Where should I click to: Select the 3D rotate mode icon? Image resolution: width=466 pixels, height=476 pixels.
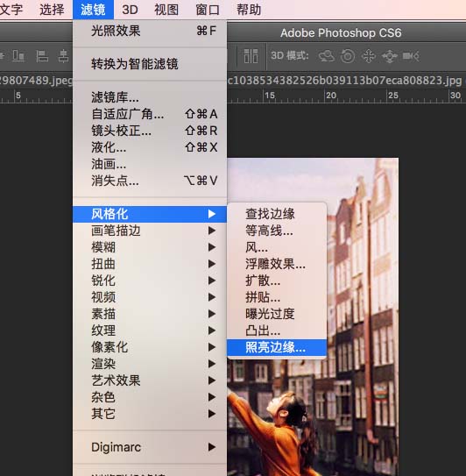click(x=326, y=56)
